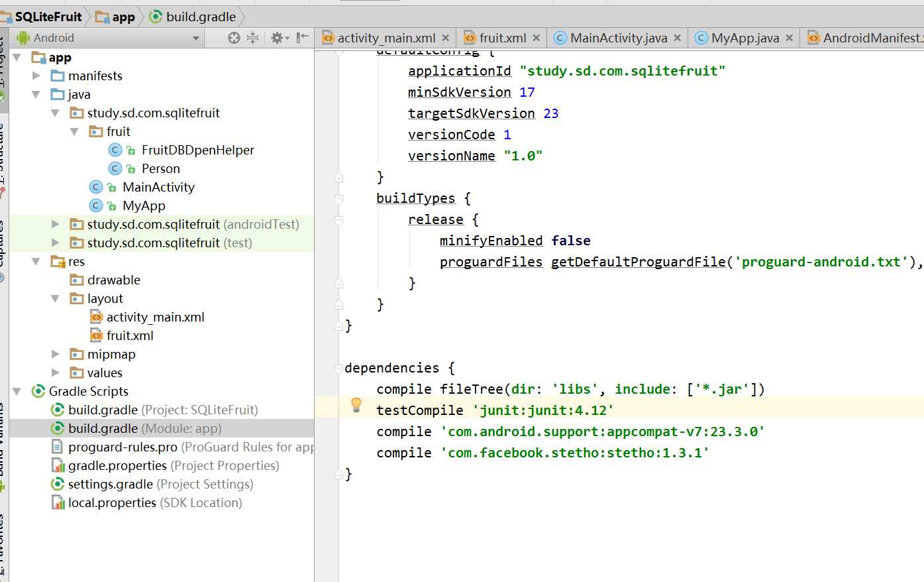The height and width of the screenshot is (582, 924).
Task: Click the FruitDBDpenHelper class icon
Action: [115, 150]
